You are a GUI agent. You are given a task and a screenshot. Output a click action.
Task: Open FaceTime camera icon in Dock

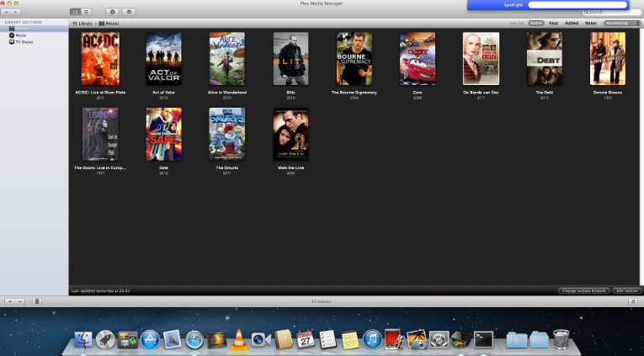click(261, 340)
